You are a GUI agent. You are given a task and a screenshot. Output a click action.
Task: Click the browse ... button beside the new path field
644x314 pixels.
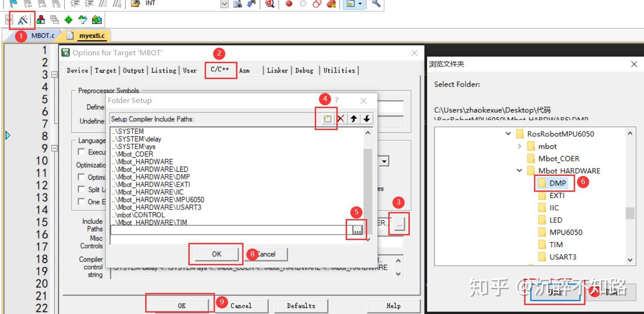(x=356, y=230)
